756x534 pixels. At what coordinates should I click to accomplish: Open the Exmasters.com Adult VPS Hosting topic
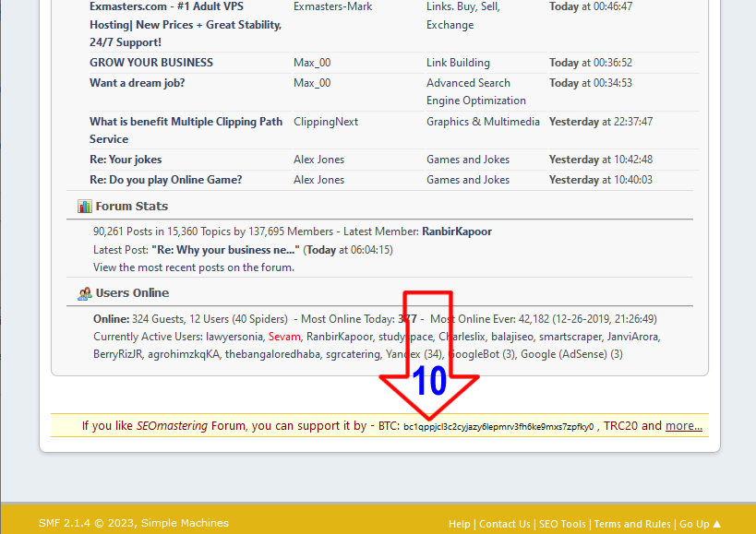click(185, 24)
